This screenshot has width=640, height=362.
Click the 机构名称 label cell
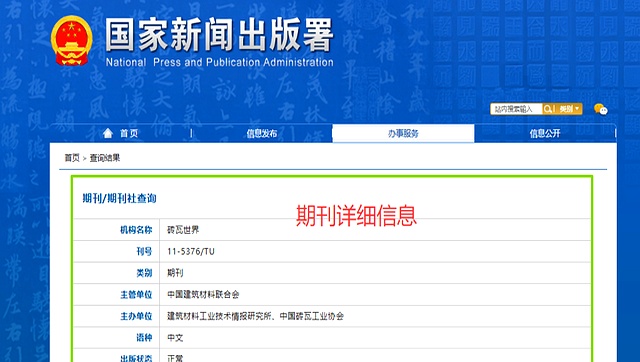coord(116,230)
